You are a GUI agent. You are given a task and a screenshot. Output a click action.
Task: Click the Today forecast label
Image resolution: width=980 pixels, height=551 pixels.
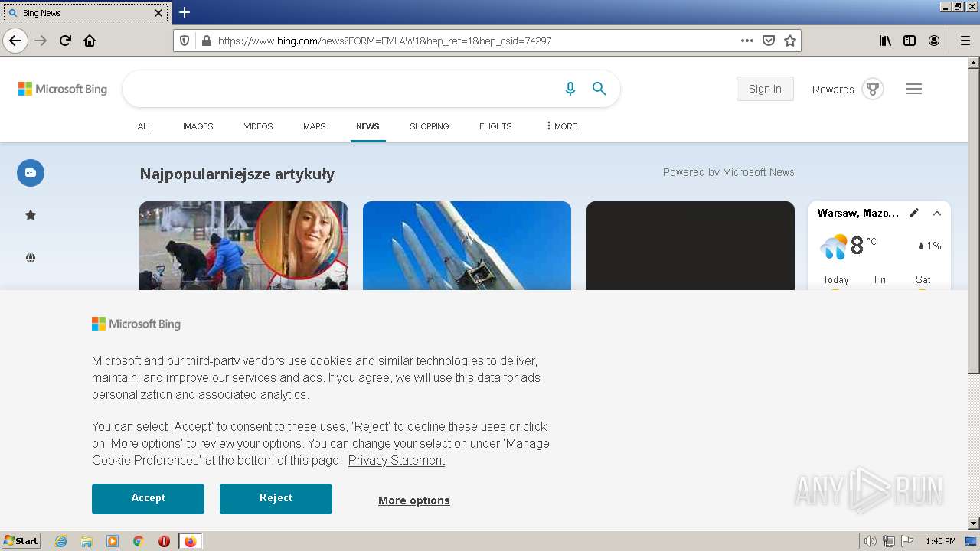tap(835, 279)
